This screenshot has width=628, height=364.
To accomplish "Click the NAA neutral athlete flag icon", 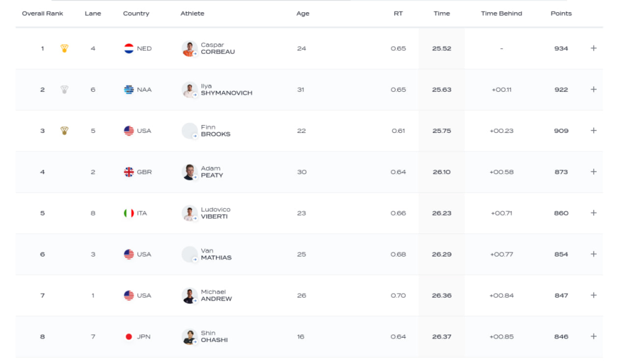I will 129,89.
